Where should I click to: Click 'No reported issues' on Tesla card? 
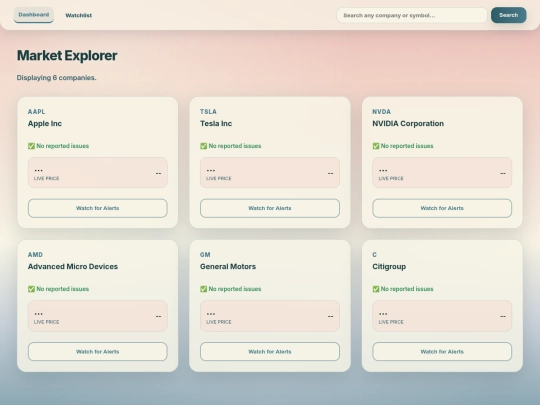click(x=235, y=146)
